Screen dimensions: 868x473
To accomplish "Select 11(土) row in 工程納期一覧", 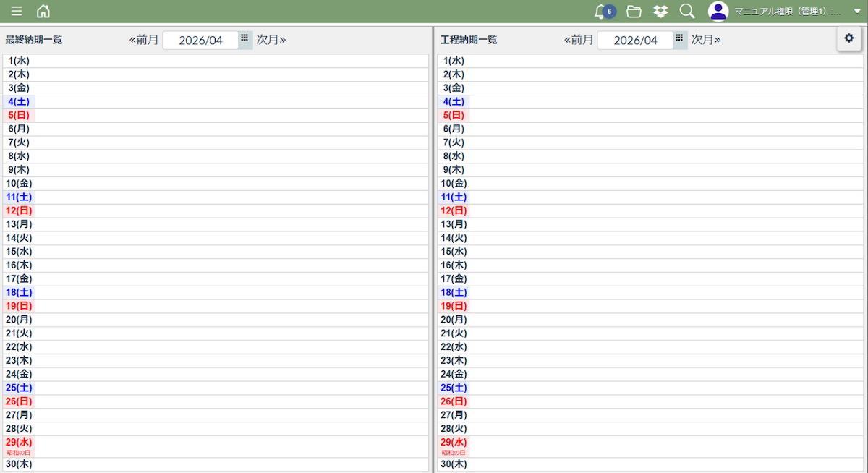I will coord(652,197).
